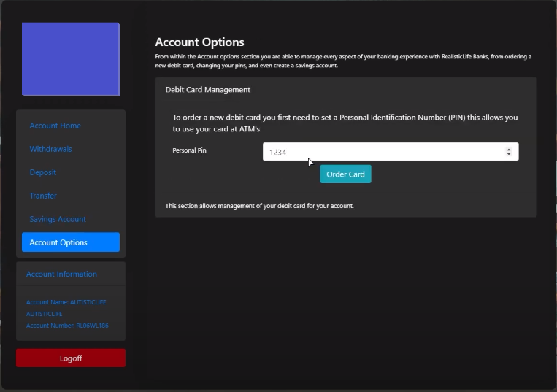The width and height of the screenshot is (557, 392).
Task: Click the 'To order a new debit card' instruction text
Action: (345, 123)
